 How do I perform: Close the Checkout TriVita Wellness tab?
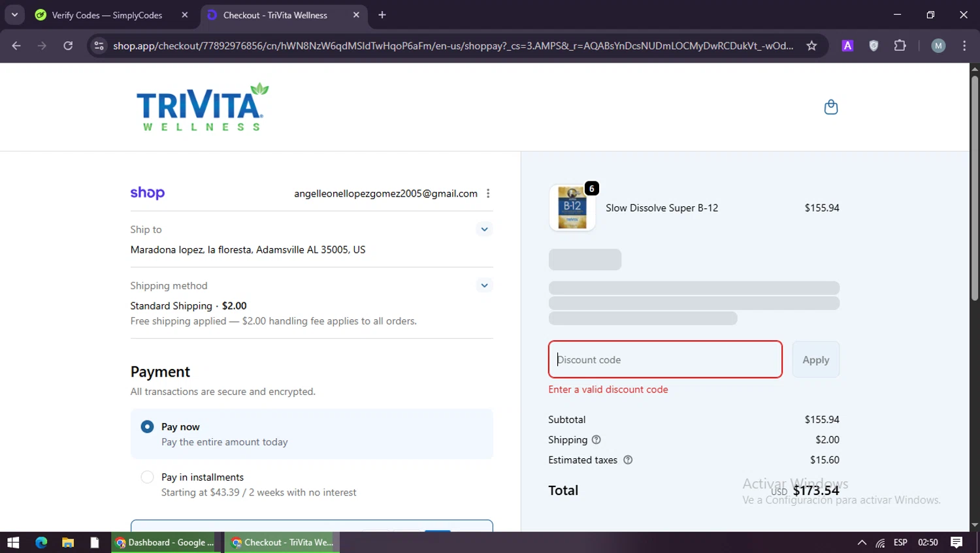(356, 15)
